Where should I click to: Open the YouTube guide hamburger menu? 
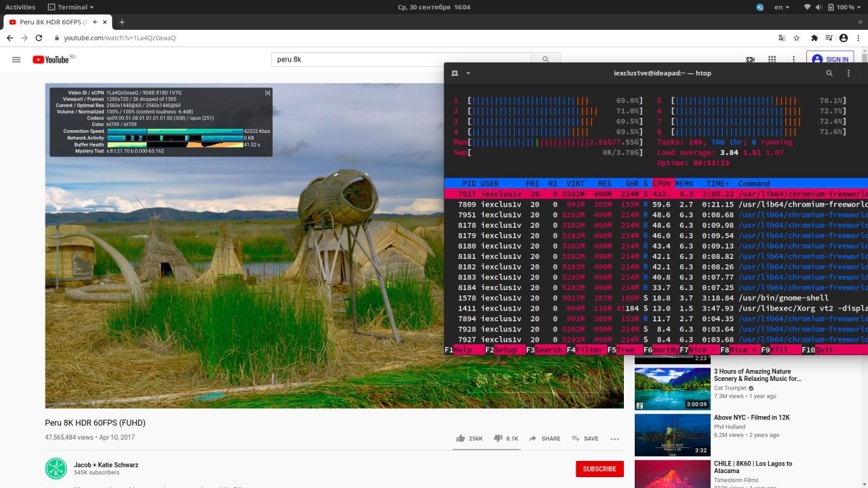(x=16, y=60)
